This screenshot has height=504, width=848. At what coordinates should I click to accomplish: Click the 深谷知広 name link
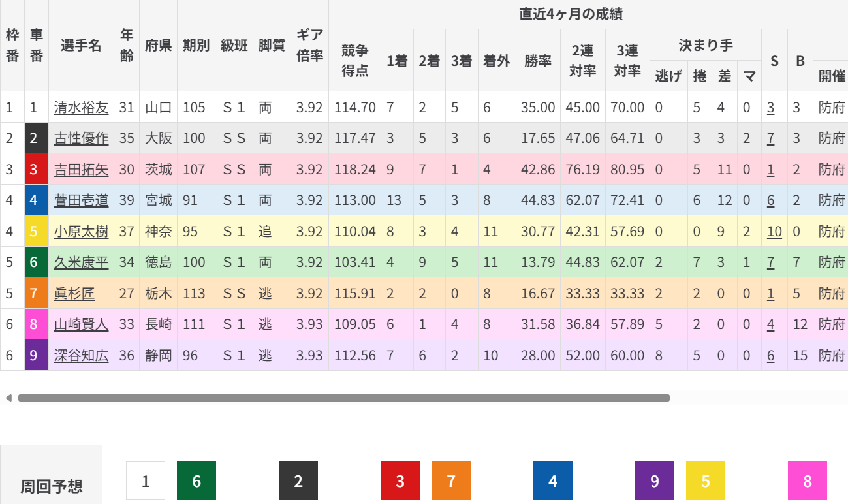pos(81,356)
